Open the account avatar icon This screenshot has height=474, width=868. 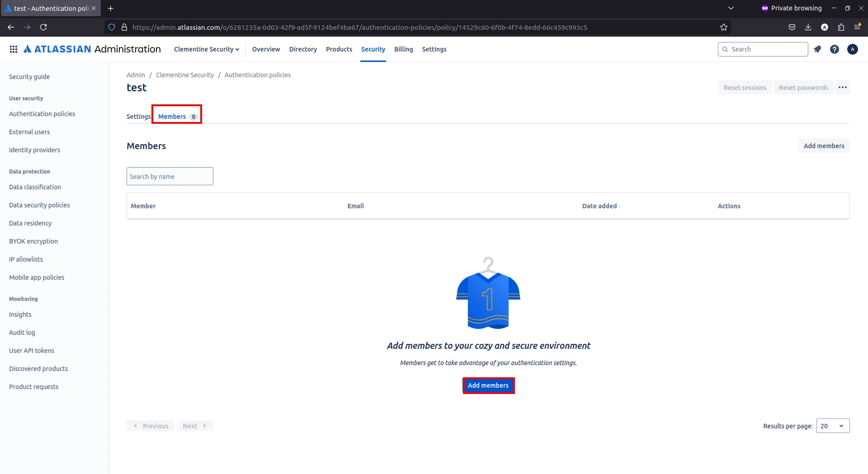(853, 49)
